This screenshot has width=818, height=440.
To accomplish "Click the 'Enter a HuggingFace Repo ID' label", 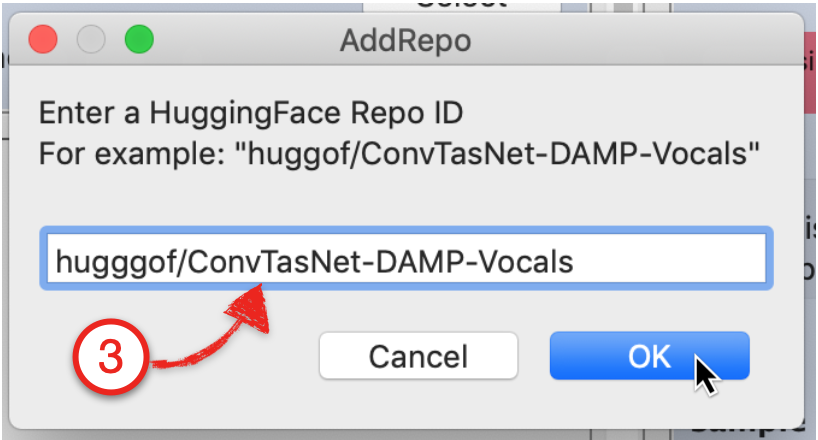I will (251, 113).
